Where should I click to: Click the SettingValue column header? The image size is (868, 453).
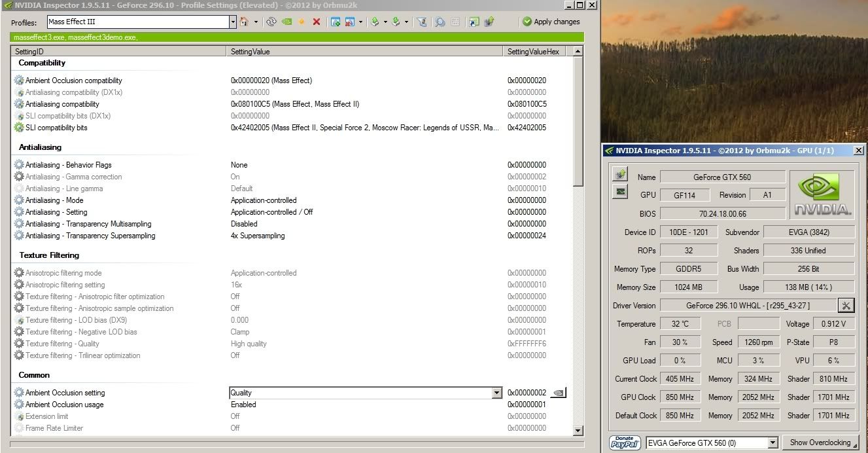366,51
